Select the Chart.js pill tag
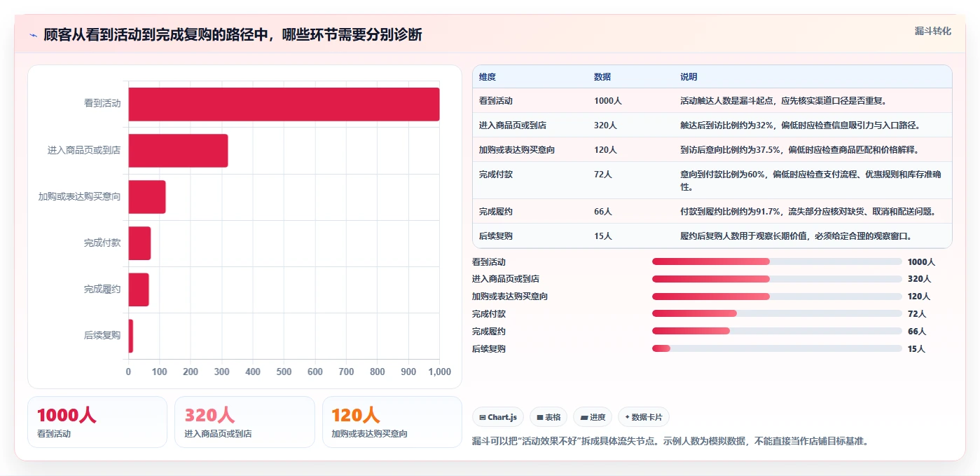Screen dimensions: 980x476 coord(498,417)
